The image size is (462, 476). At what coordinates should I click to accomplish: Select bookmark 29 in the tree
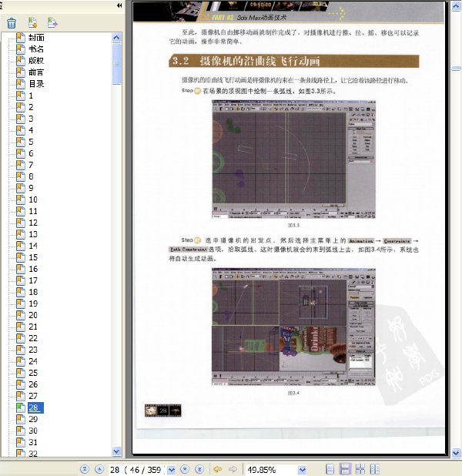pos(33,419)
